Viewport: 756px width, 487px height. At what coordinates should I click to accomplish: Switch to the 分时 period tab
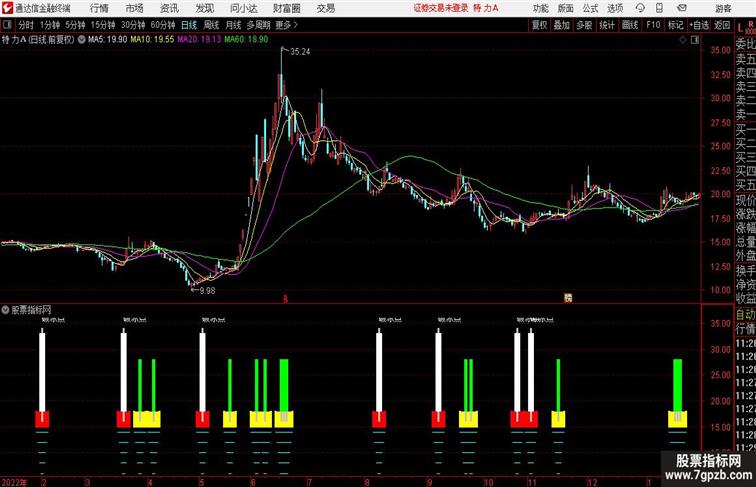26,25
